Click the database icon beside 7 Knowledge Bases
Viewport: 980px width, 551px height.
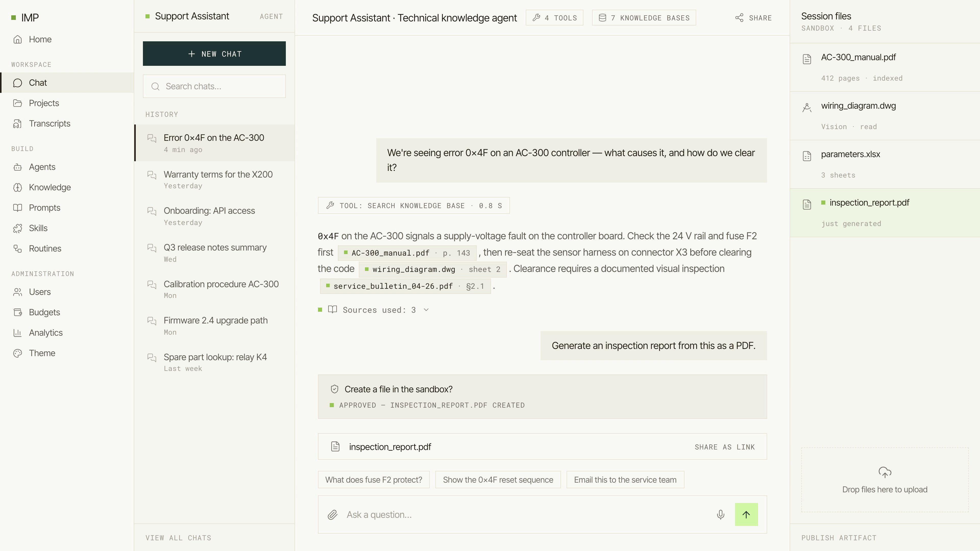(603, 18)
